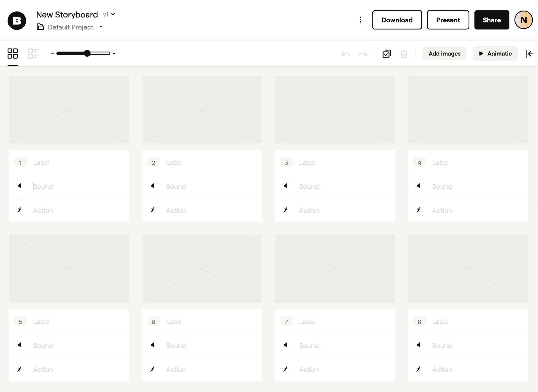
Task: Play the Animatic
Action: 495,54
